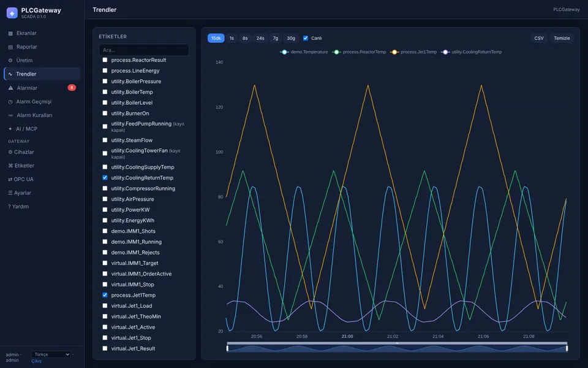Image resolution: width=588 pixels, height=368 pixels.
Task: Switch to the 30g time range
Action: click(291, 38)
